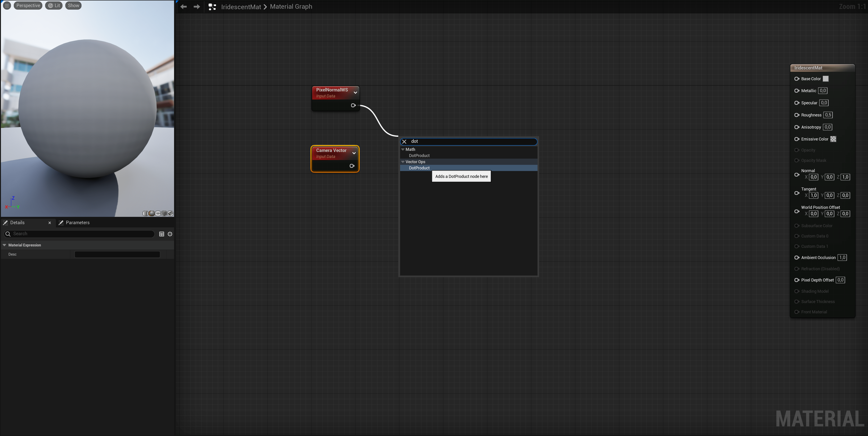Select DotProduct under Vector Ops
Screen dimensions: 868x436
pos(419,168)
